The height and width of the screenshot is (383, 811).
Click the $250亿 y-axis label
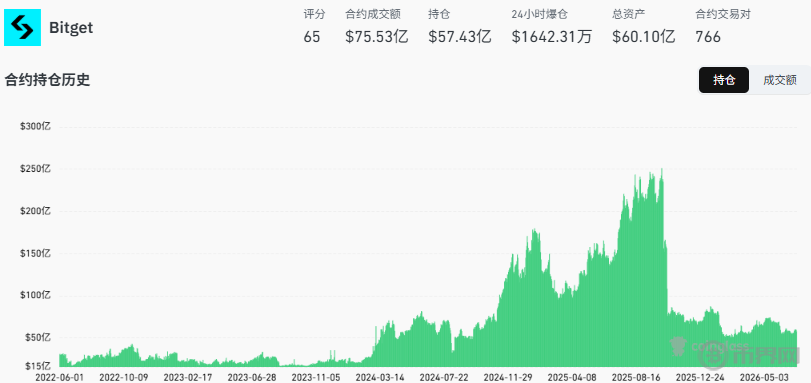(x=35, y=169)
